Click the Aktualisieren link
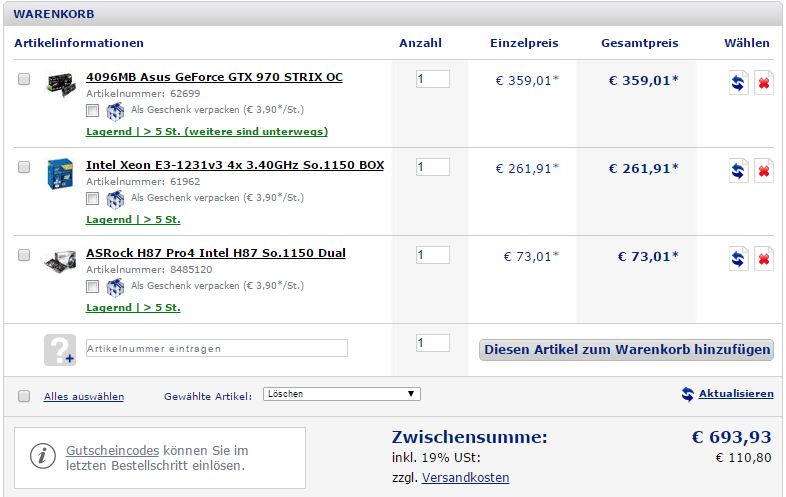 pos(735,394)
